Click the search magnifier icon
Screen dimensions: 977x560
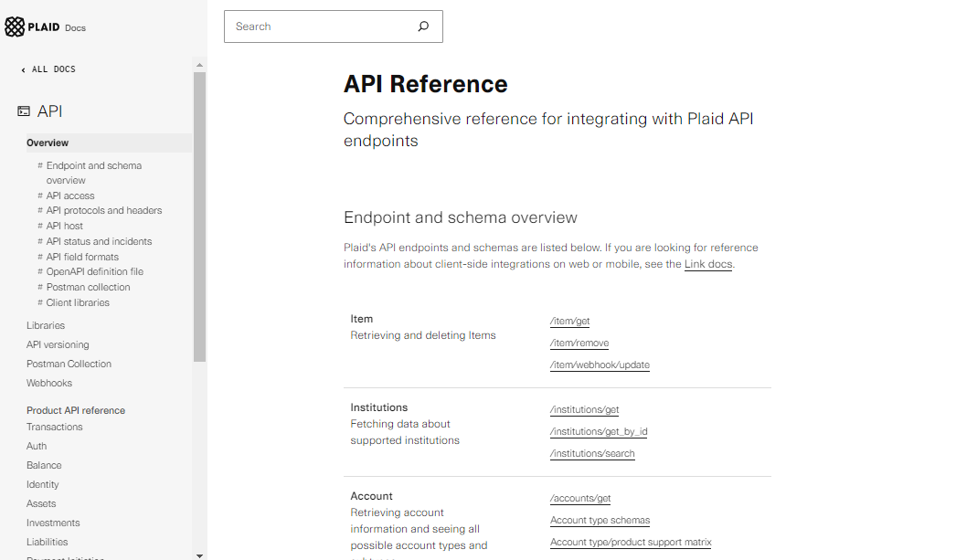[x=422, y=26]
